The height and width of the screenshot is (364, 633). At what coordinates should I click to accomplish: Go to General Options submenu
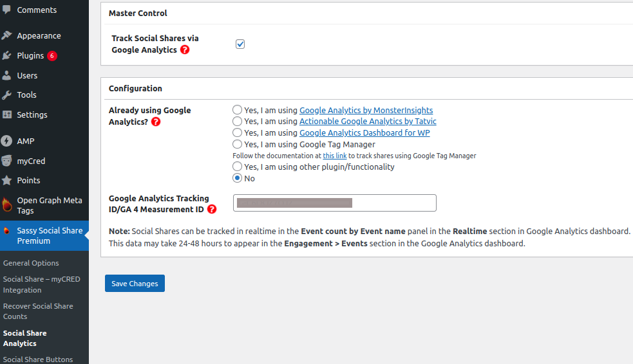pyautogui.click(x=31, y=263)
